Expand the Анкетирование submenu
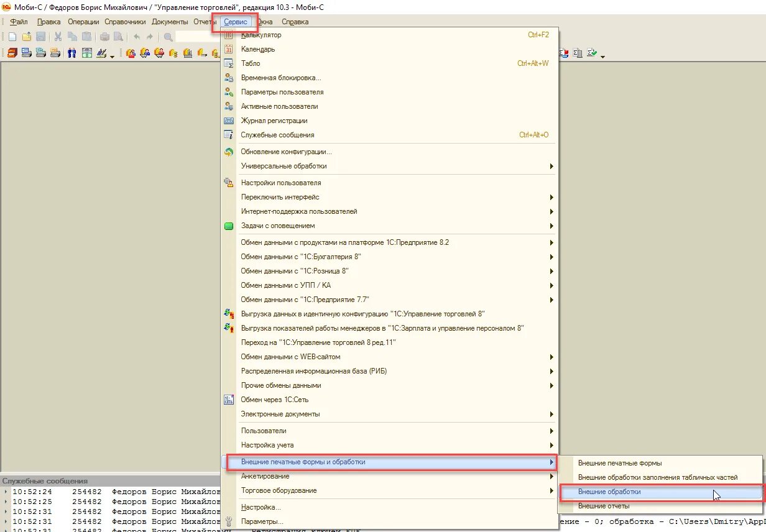Viewport: 766px width, 532px height. pyautogui.click(x=390, y=476)
